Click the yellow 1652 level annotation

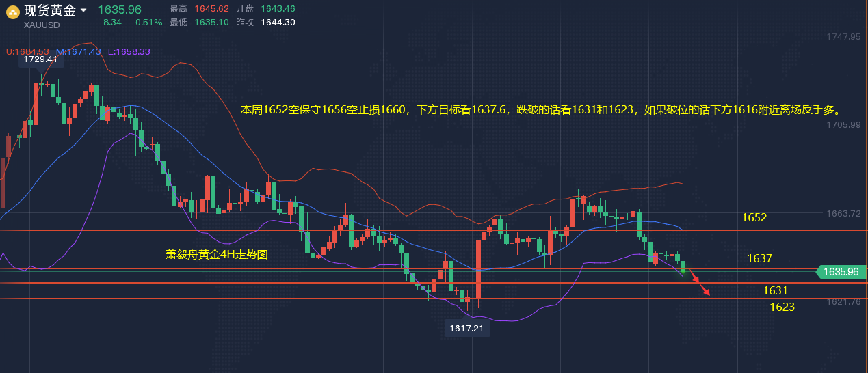pyautogui.click(x=754, y=218)
